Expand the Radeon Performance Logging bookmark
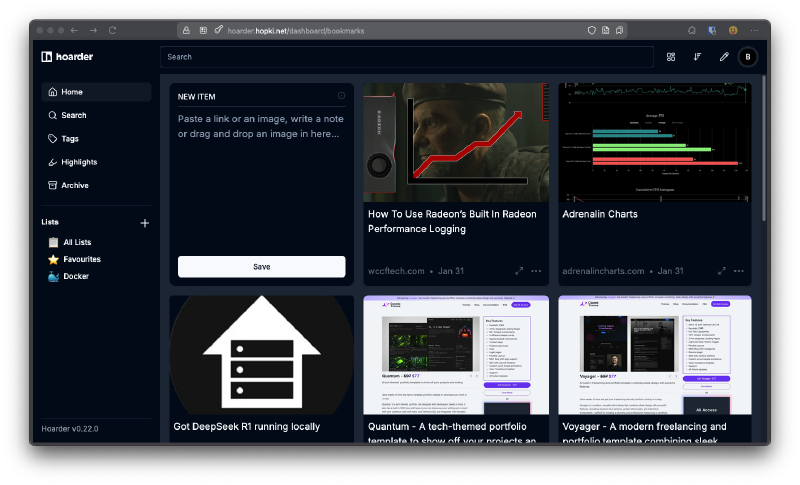800x485 pixels. tap(519, 271)
